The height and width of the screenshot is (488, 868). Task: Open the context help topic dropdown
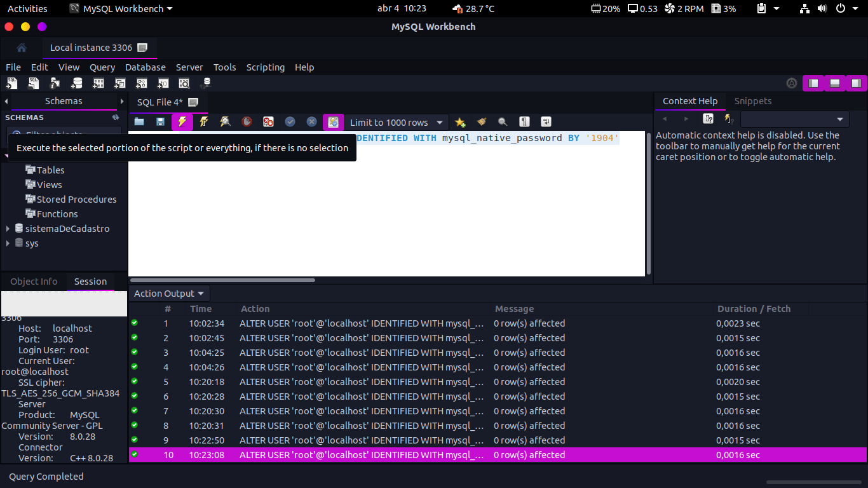click(x=795, y=119)
